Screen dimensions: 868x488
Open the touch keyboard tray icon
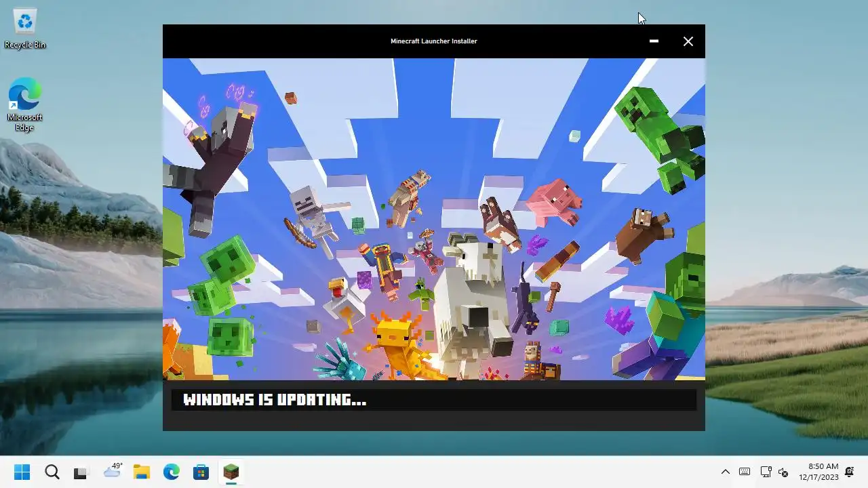[745, 472]
